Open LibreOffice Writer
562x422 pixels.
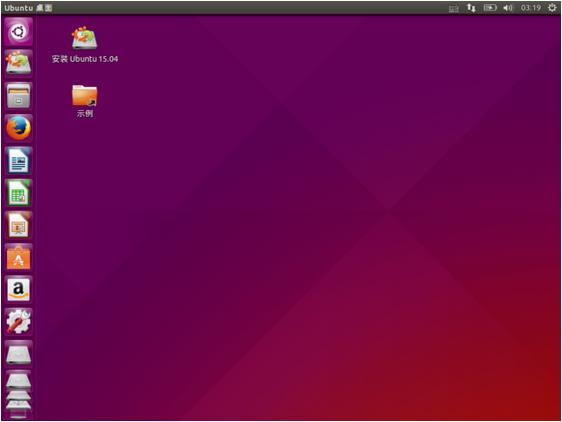coord(18,160)
